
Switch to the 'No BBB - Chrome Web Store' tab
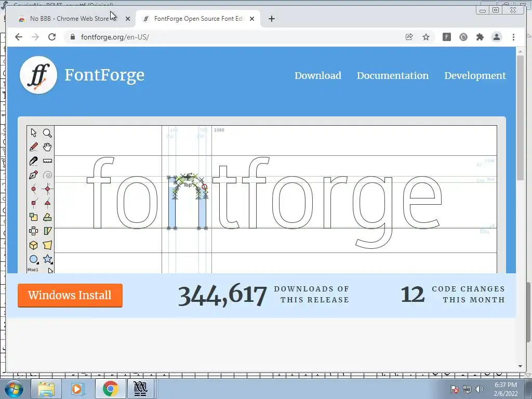pyautogui.click(x=70, y=19)
